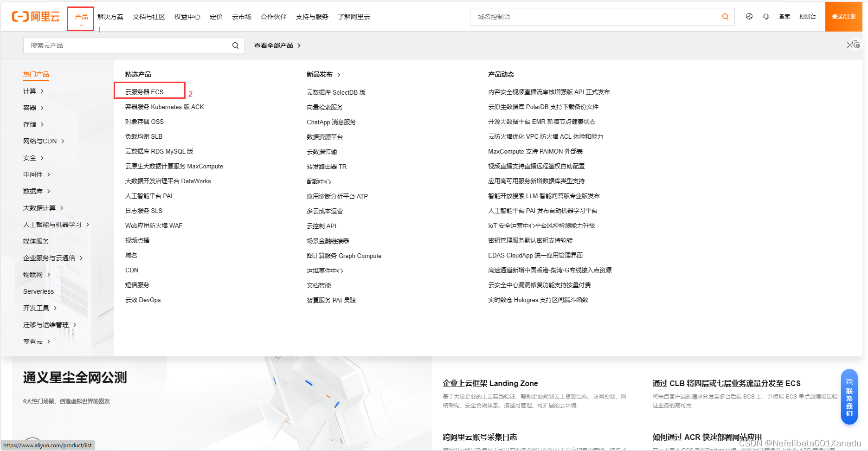Click the 新品发布 heading link
The image size is (868, 451).
coord(323,74)
